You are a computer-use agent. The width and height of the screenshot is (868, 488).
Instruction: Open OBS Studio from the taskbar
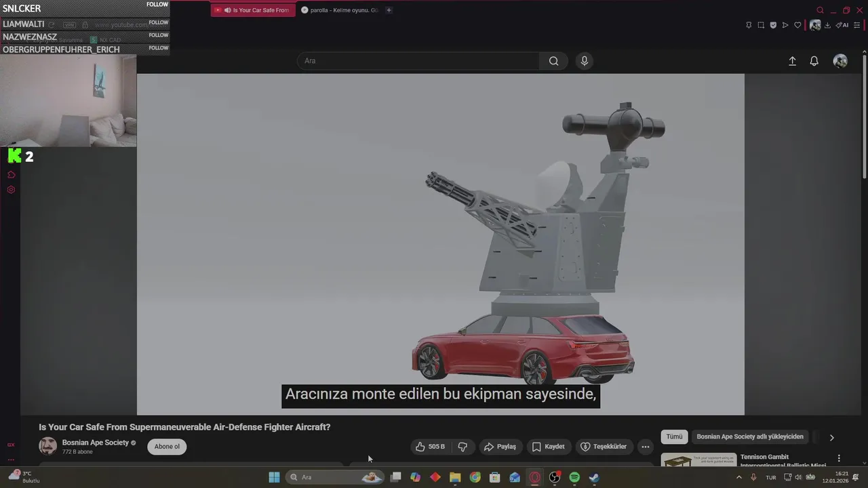point(555,477)
